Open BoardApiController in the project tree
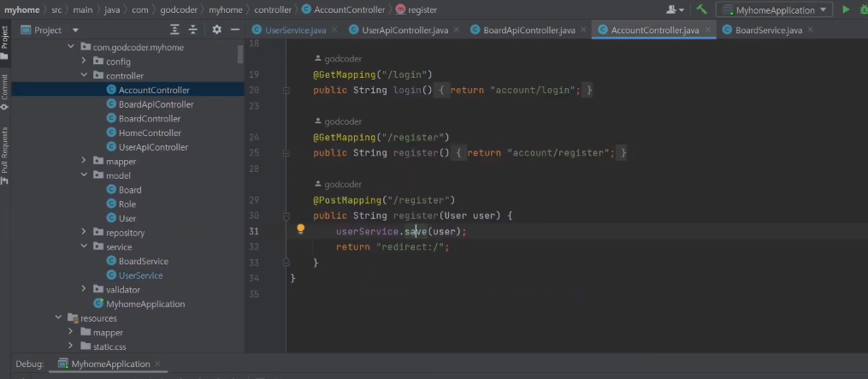This screenshot has height=379, width=868. (x=156, y=104)
